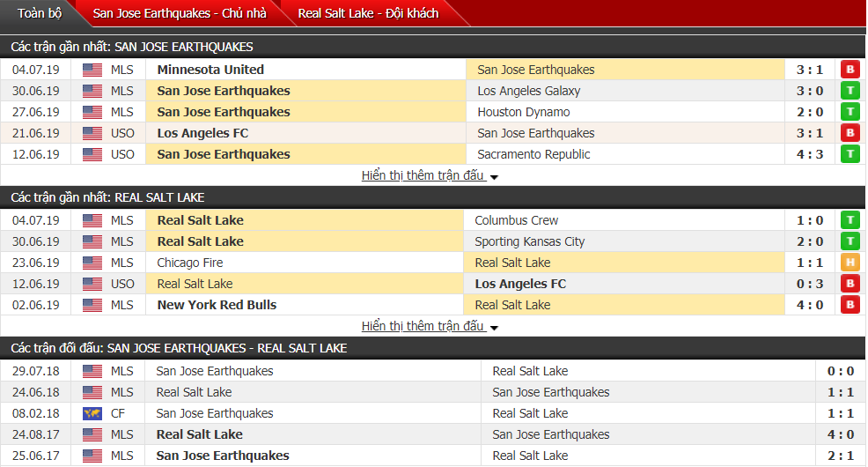Viewport: 868px width, 467px height.
Task: Click US flag icon on 25.06.17 row
Action: 92,456
